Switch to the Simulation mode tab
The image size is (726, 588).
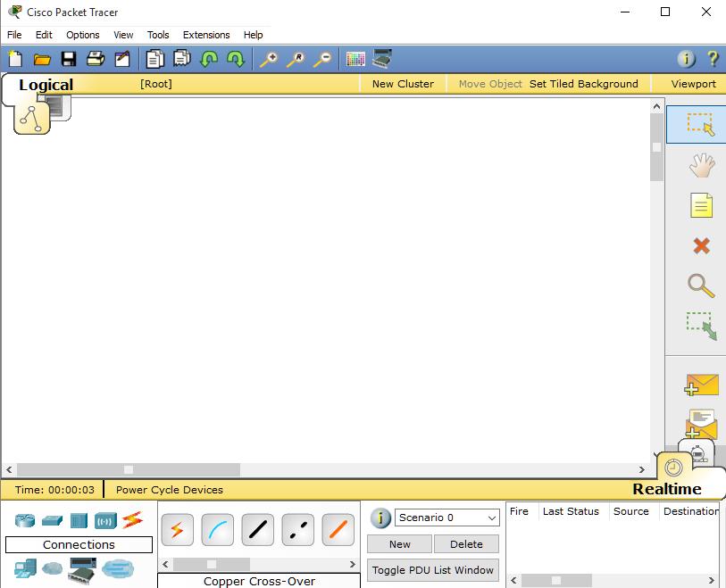[x=698, y=451]
